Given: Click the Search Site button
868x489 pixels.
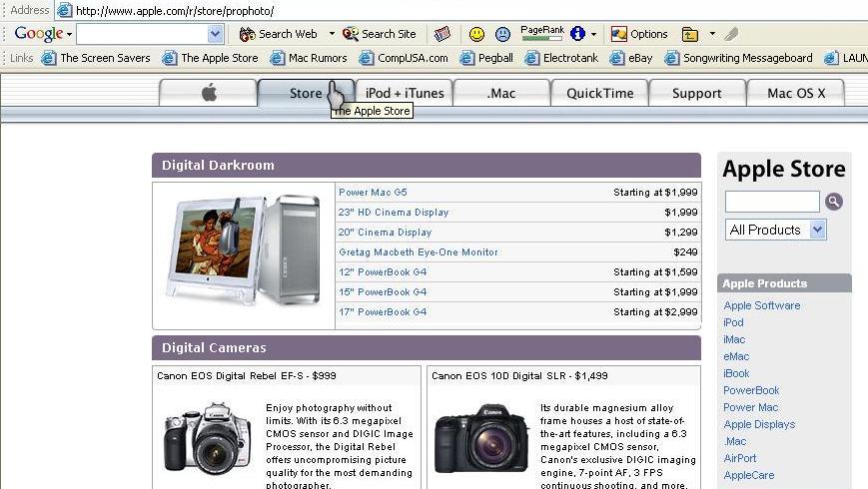Looking at the screenshot, I should [380, 34].
